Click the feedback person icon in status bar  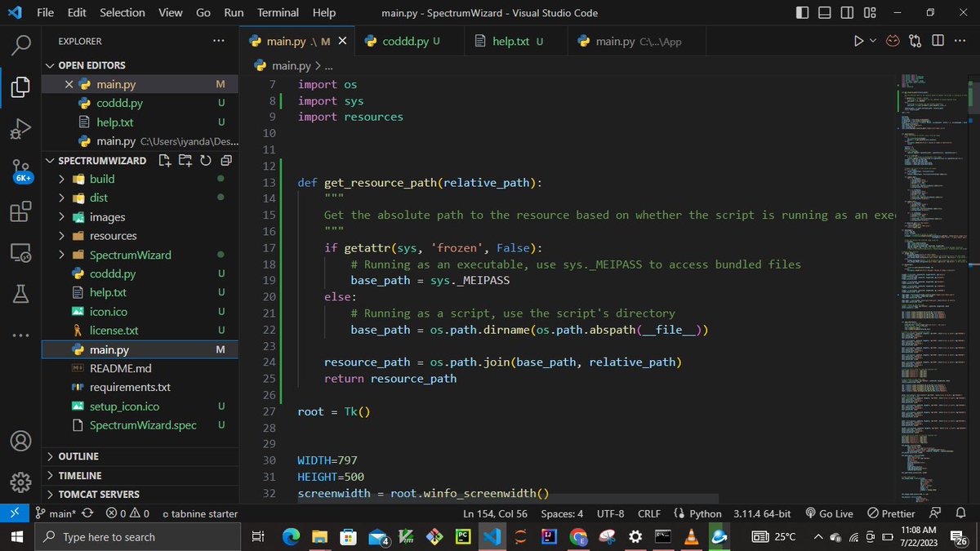(x=936, y=513)
